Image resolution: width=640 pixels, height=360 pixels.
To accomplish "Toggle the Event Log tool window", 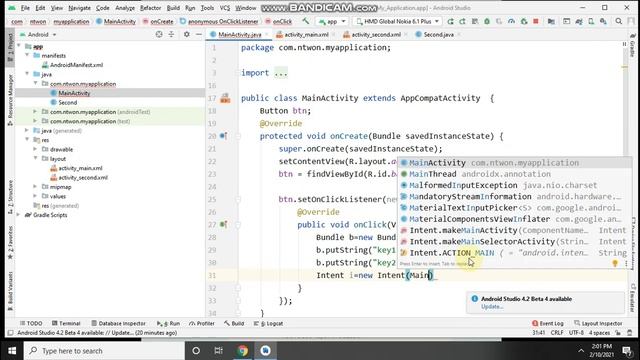I will coord(548,323).
